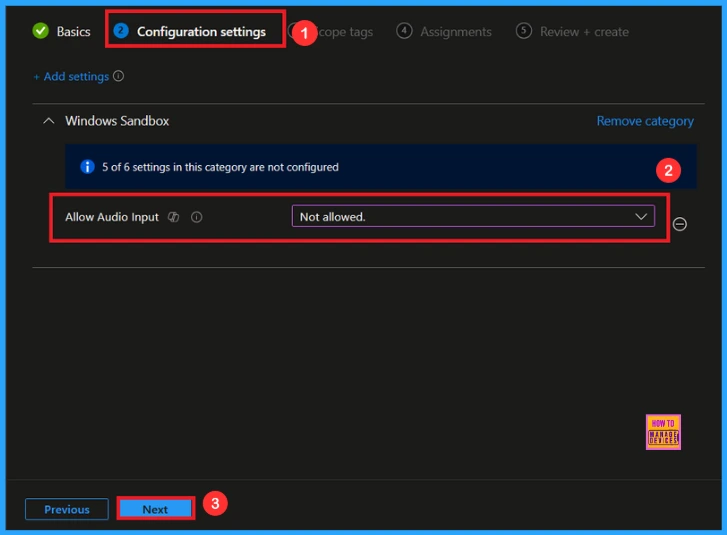Click the info icon next to Add settings
727x535 pixels.
click(x=119, y=76)
